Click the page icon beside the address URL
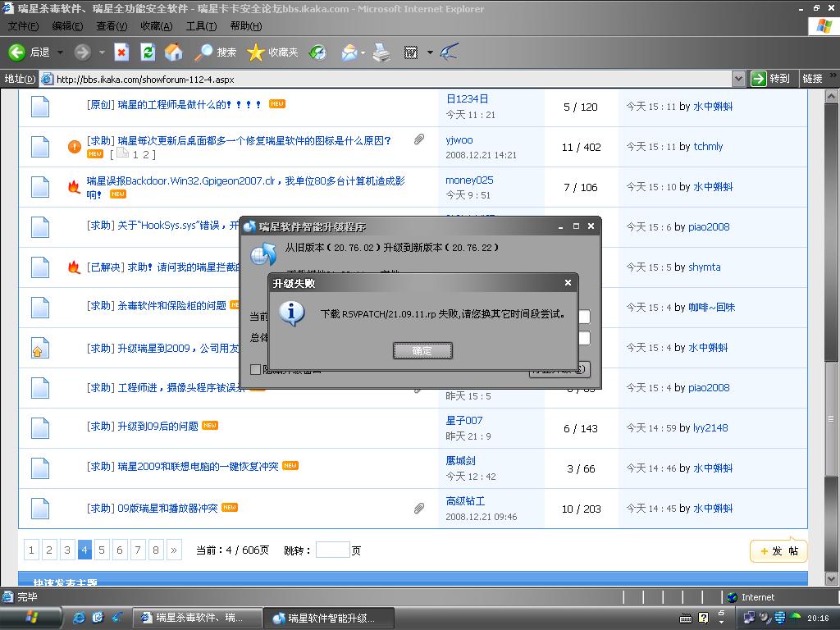 click(x=47, y=79)
